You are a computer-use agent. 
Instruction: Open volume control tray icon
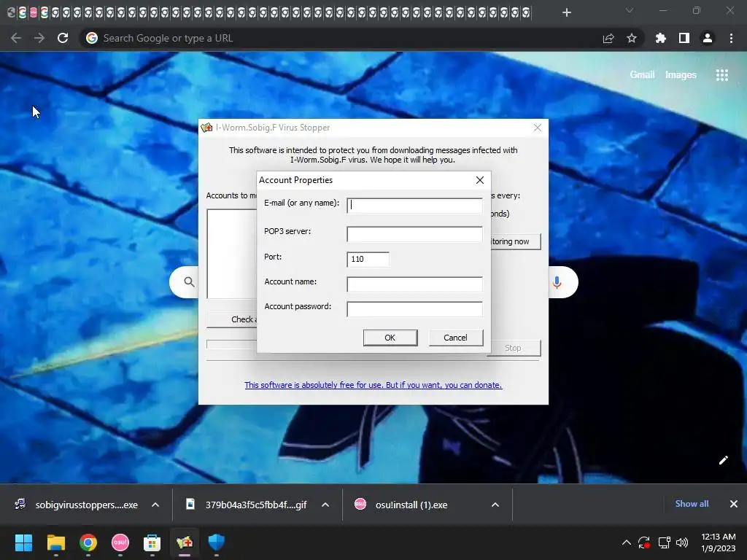click(682, 542)
